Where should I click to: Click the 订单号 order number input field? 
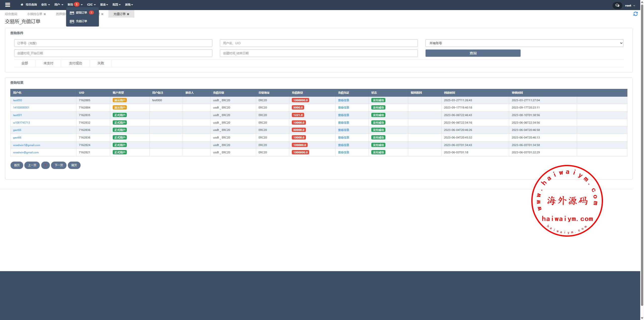click(113, 43)
